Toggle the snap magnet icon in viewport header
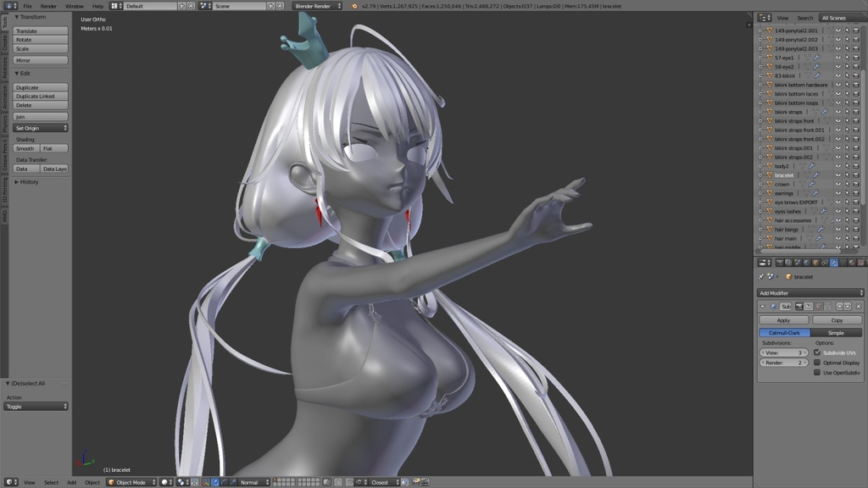This screenshot has height=488, width=868. pos(349,482)
